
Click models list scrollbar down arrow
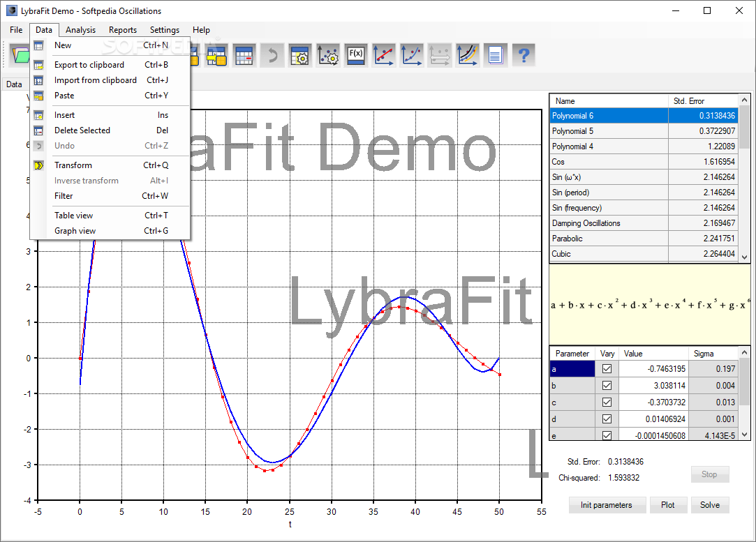tap(744, 257)
